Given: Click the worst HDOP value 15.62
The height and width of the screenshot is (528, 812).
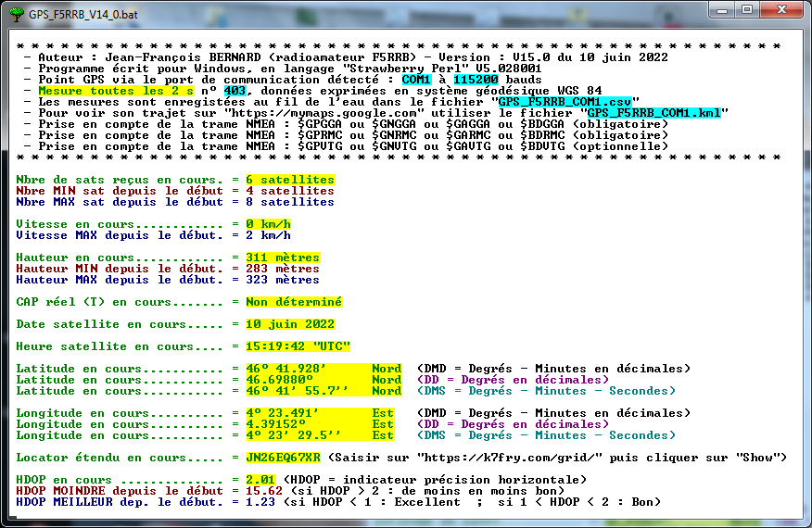Looking at the screenshot, I should [264, 491].
